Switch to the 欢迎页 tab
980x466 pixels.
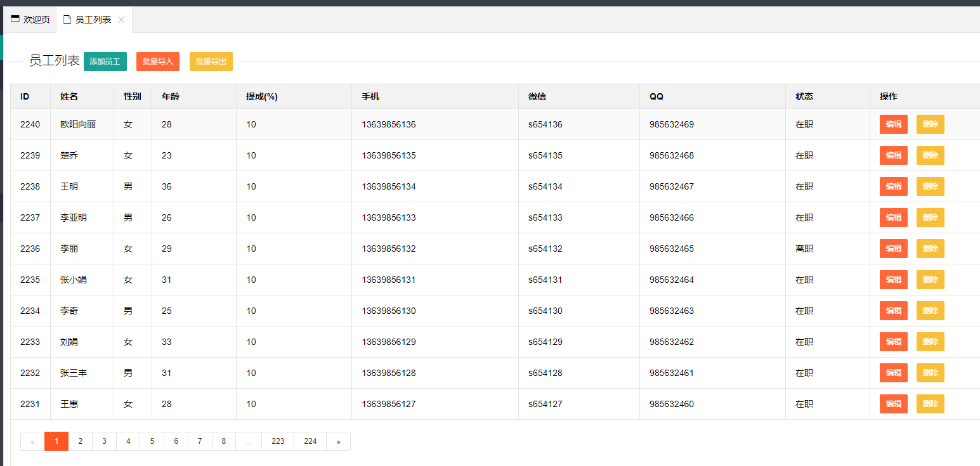coord(30,20)
